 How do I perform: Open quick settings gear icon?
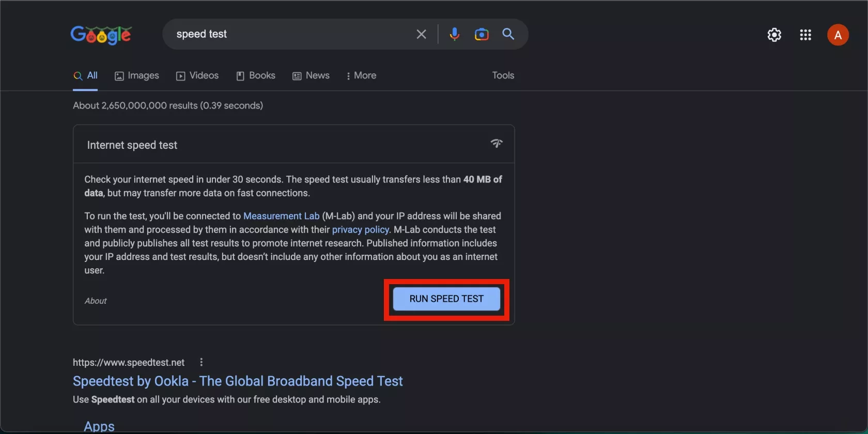coord(774,35)
